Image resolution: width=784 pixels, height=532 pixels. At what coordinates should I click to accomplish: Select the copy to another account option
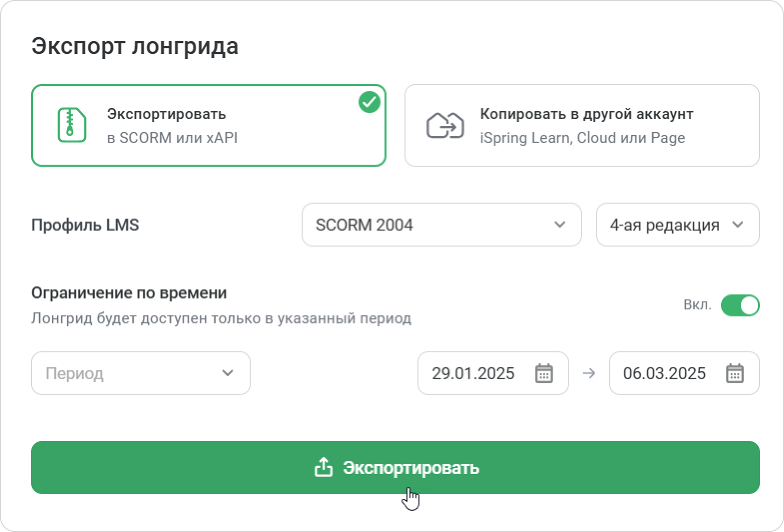pyautogui.click(x=582, y=125)
